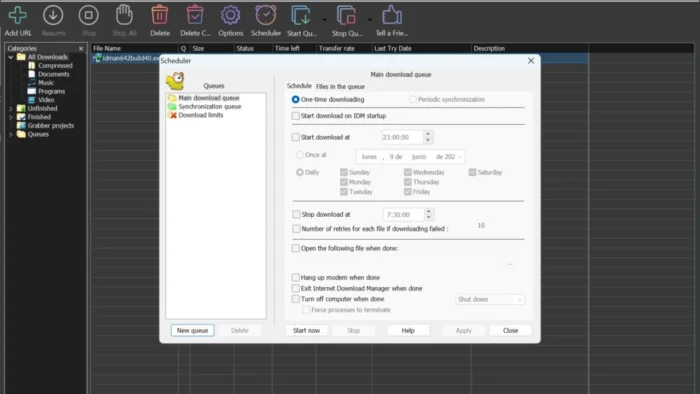Select the One-time downloading radio button
The width and height of the screenshot is (700, 394).
pyautogui.click(x=295, y=100)
